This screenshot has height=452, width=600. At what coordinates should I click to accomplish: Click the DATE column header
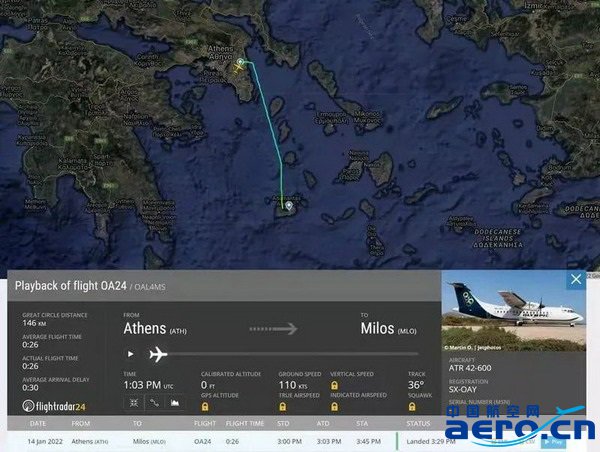click(x=38, y=423)
